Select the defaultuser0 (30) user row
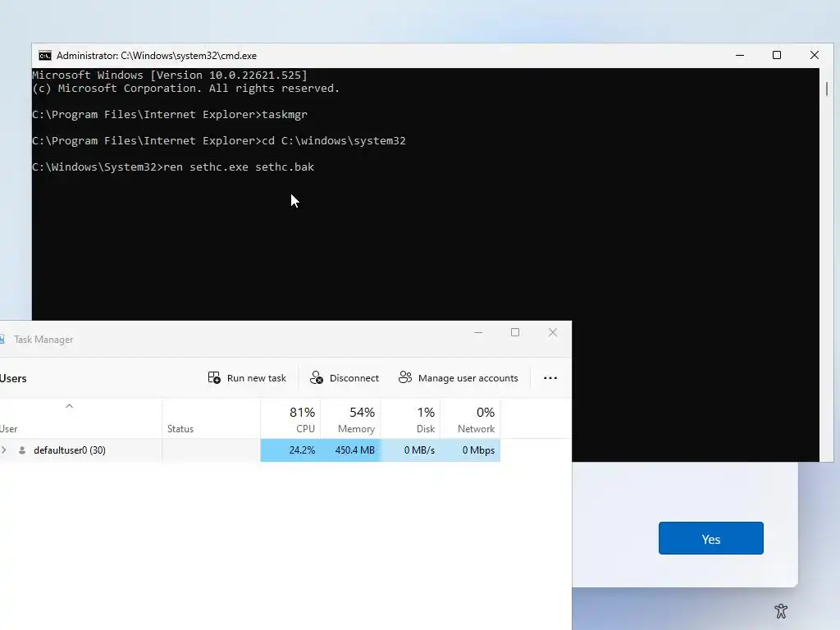The width and height of the screenshot is (840, 630). tap(250, 450)
